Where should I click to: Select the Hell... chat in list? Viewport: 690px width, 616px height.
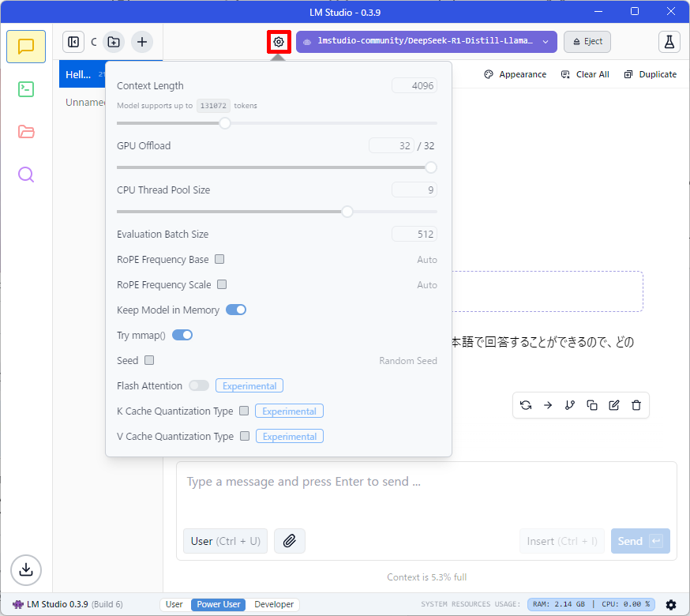click(x=83, y=74)
